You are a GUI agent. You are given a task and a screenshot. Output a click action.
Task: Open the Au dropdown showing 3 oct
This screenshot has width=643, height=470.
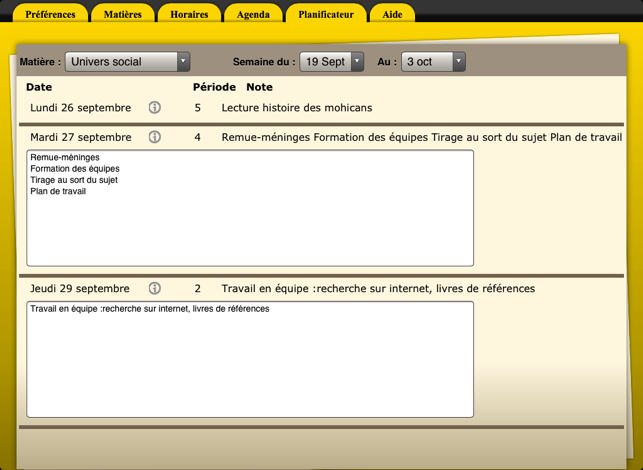point(433,62)
